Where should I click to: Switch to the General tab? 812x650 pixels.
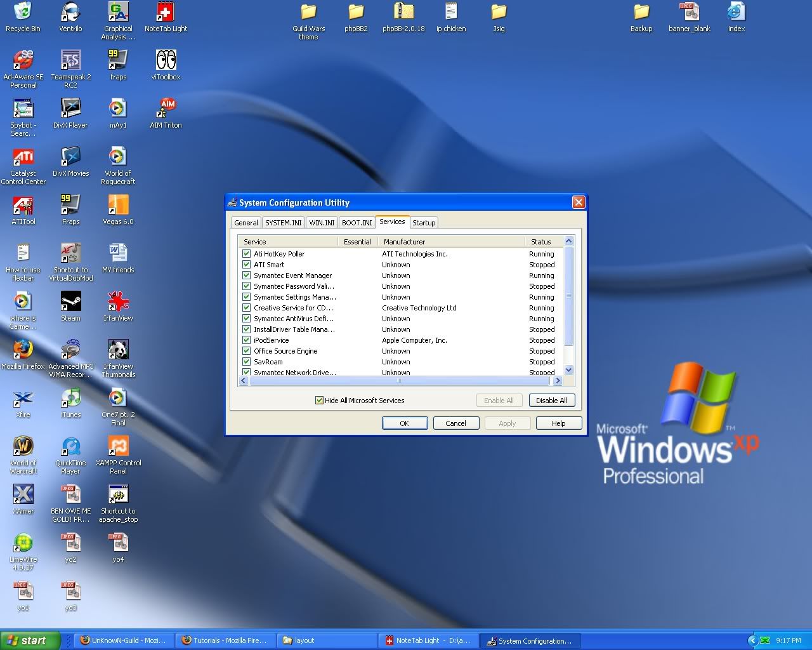[246, 223]
